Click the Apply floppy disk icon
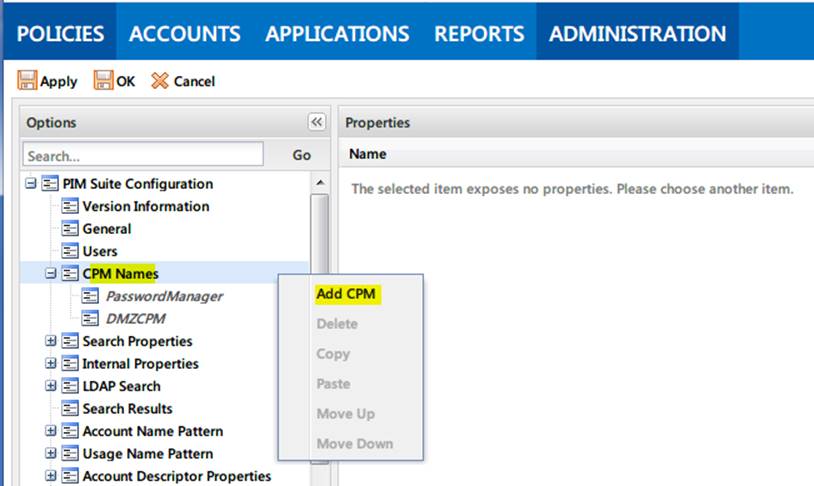 point(27,80)
